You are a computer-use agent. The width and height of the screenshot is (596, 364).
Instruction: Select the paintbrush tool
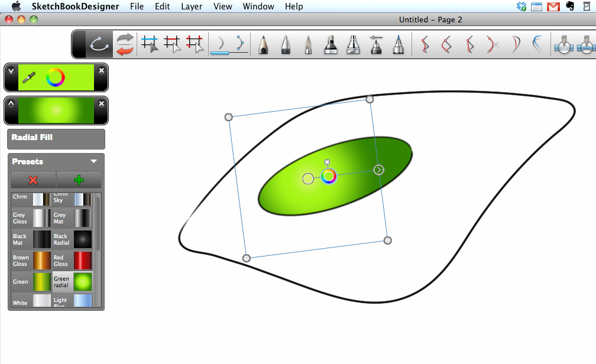pyautogui.click(x=308, y=45)
